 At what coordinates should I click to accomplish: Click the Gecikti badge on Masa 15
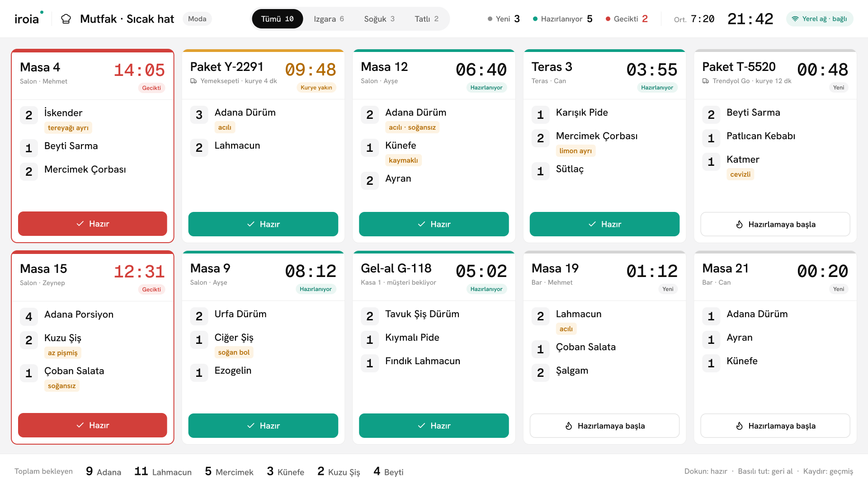tap(151, 290)
